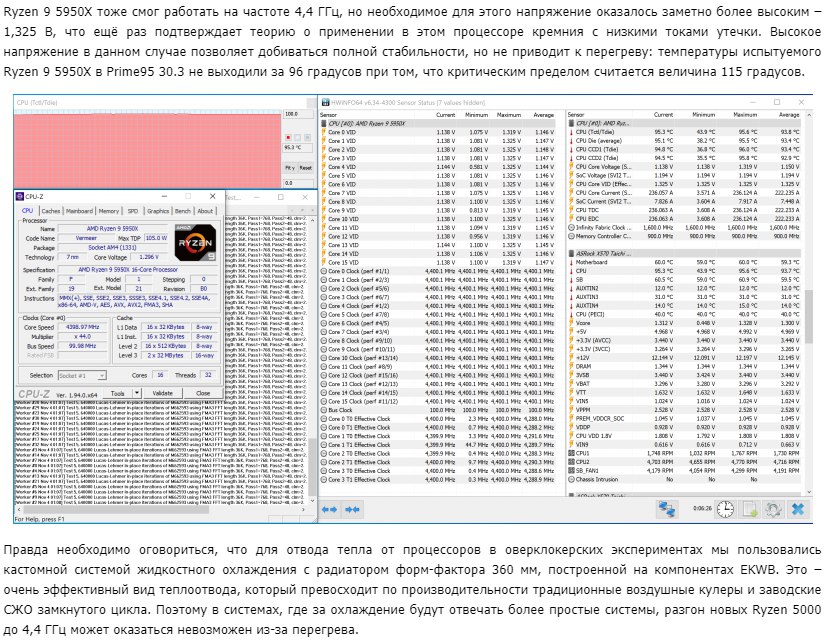This screenshot has width=826, height=644.
Task: Click the Close button in CPU-Z
Action: [x=203, y=393]
